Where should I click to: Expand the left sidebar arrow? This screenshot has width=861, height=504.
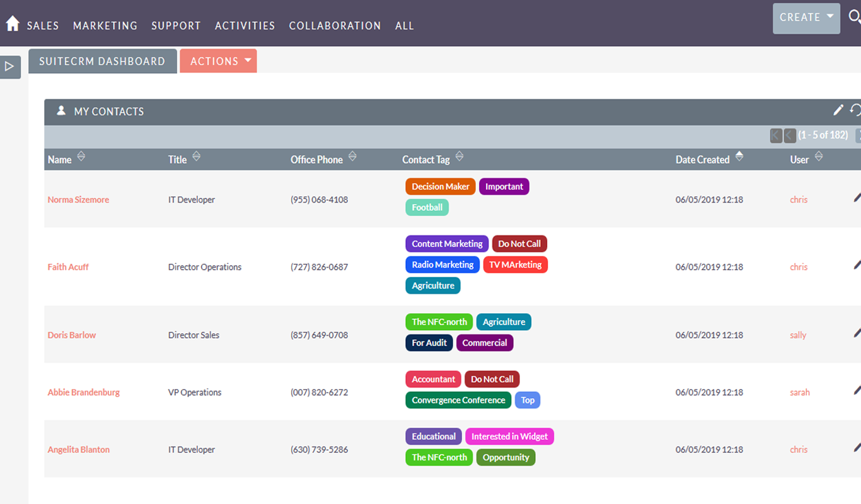[x=9, y=66]
